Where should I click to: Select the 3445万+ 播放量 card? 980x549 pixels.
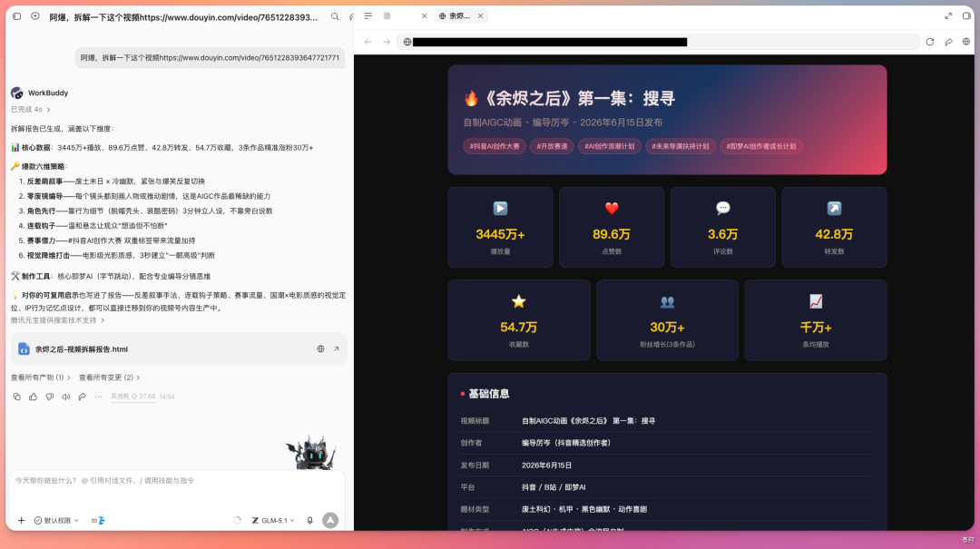point(500,227)
